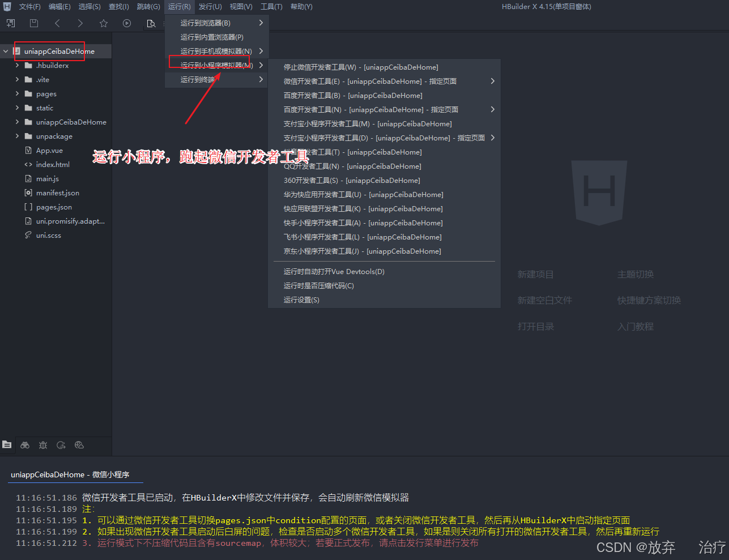Toggle 运行时是否压缩代码(C)
729x560 pixels.
385,285
